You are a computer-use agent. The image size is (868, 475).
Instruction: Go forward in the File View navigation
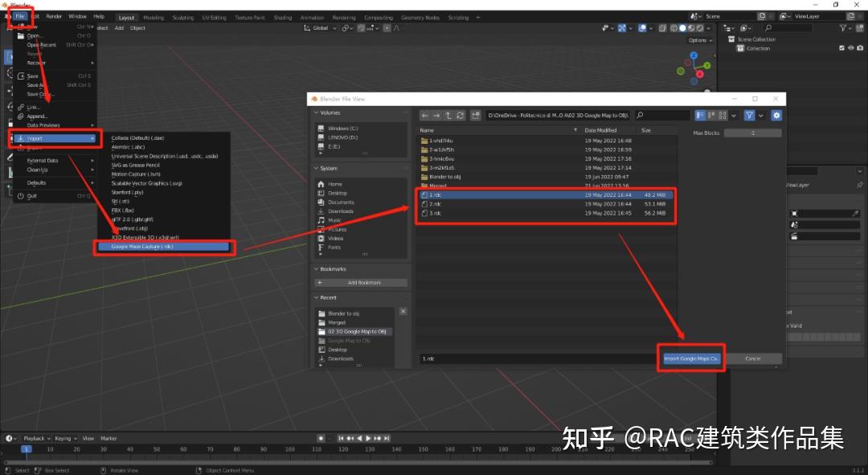(x=436, y=115)
